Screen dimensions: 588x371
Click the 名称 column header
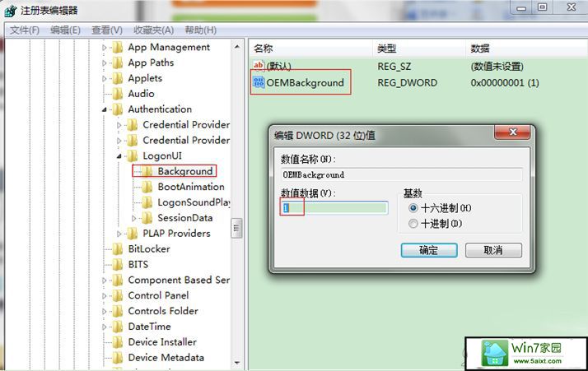(310, 49)
